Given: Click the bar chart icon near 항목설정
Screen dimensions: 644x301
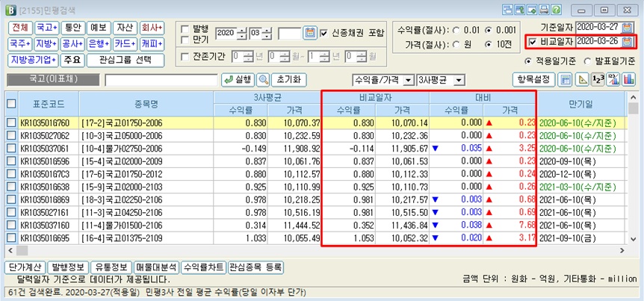Looking at the screenshot, I should tap(628, 79).
